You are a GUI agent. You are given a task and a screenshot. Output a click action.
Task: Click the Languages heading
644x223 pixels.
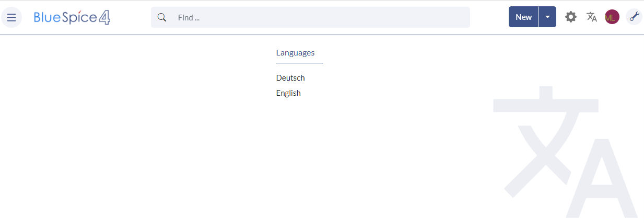(295, 53)
